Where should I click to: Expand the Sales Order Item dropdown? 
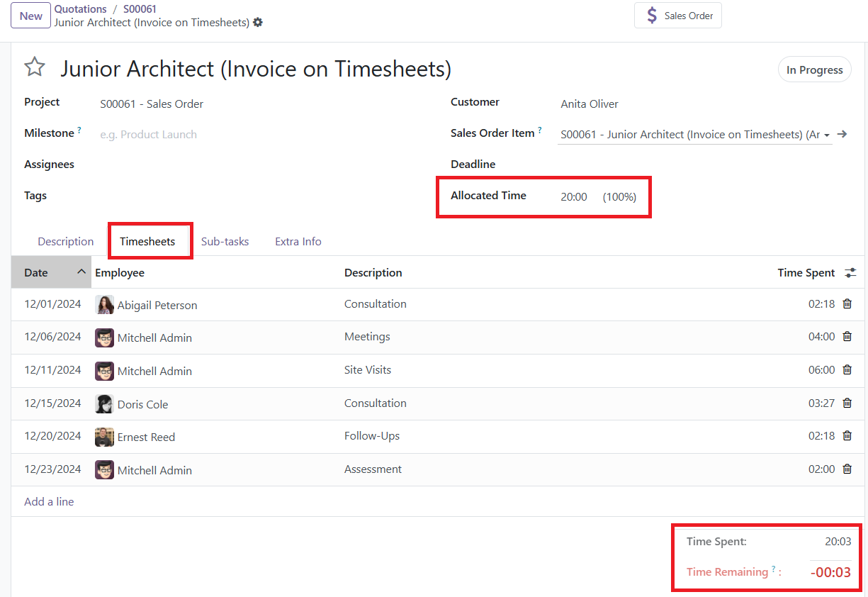click(827, 135)
